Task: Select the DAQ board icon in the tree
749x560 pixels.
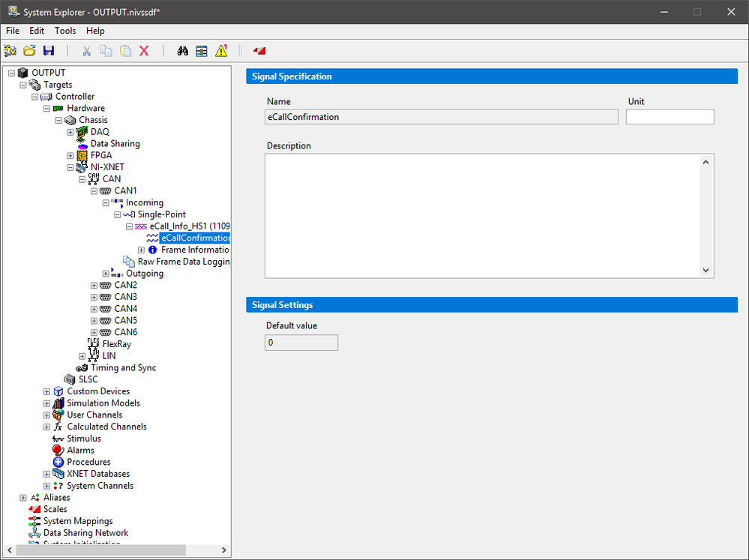Action: [82, 132]
